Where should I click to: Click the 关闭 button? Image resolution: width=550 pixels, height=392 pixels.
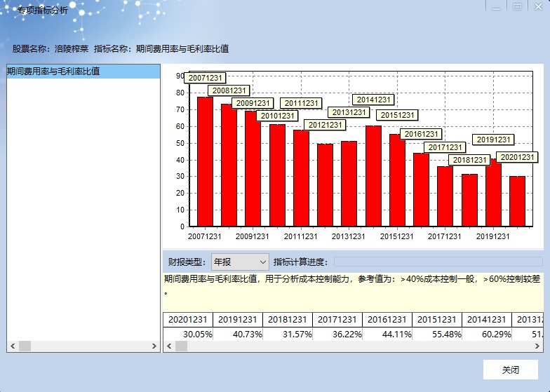click(510, 370)
